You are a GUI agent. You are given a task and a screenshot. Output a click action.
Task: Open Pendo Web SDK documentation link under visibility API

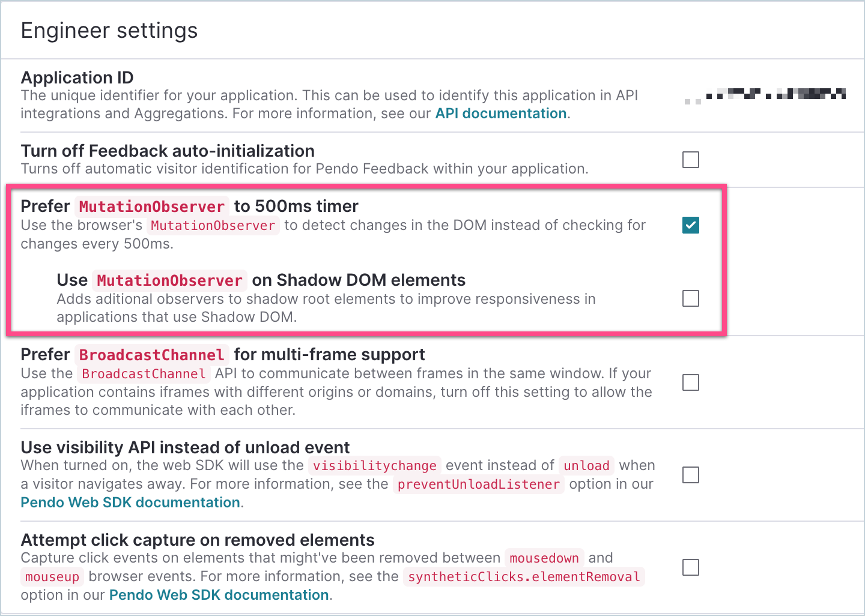pyautogui.click(x=130, y=503)
